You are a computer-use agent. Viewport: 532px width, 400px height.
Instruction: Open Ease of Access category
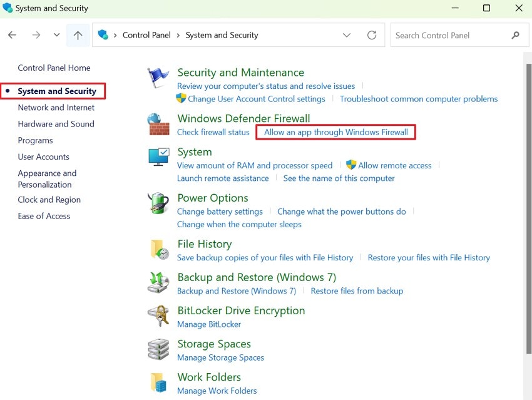tap(44, 216)
